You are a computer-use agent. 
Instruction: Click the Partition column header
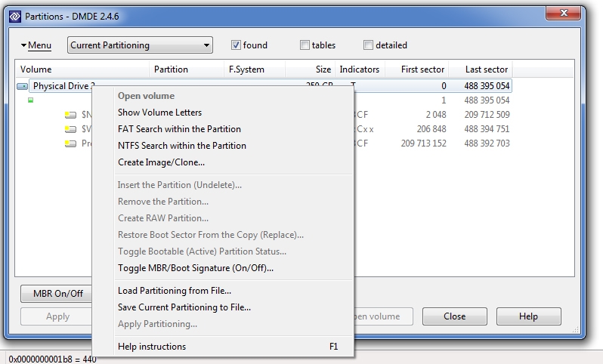coord(187,69)
